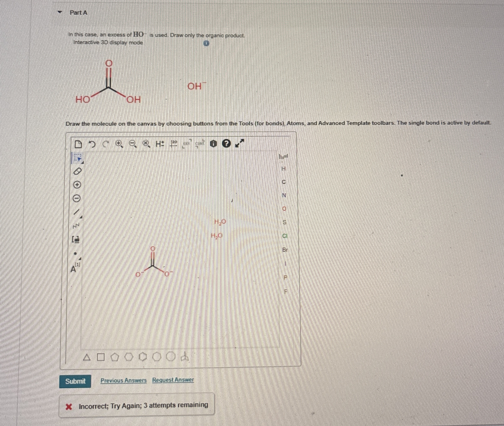Expand the selection tool options
The width and height of the screenshot is (504, 426).
click(x=82, y=163)
